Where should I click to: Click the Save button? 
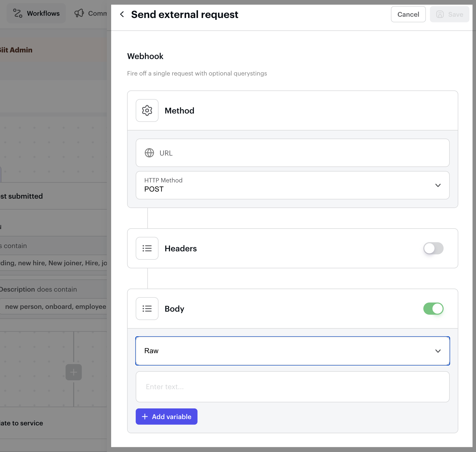click(449, 14)
